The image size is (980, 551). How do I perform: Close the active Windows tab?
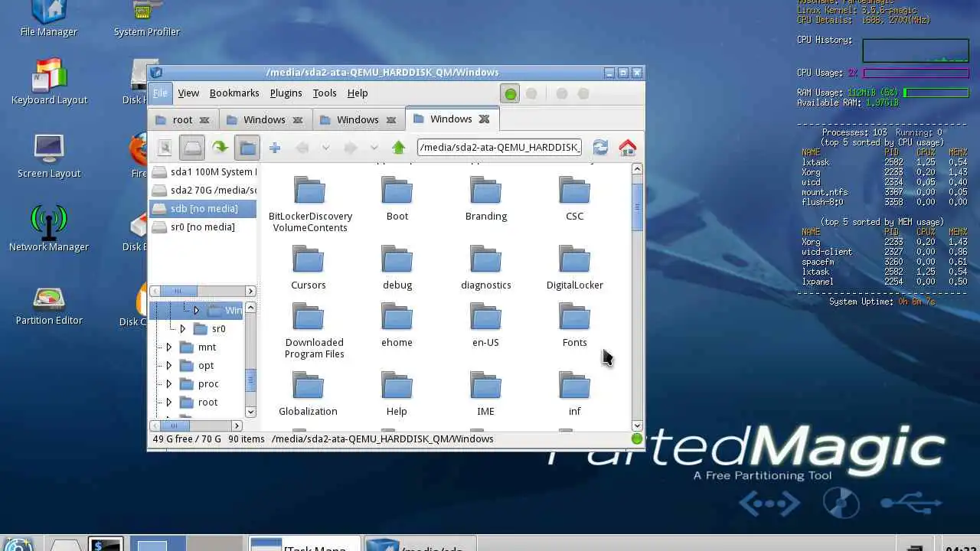[x=484, y=119]
